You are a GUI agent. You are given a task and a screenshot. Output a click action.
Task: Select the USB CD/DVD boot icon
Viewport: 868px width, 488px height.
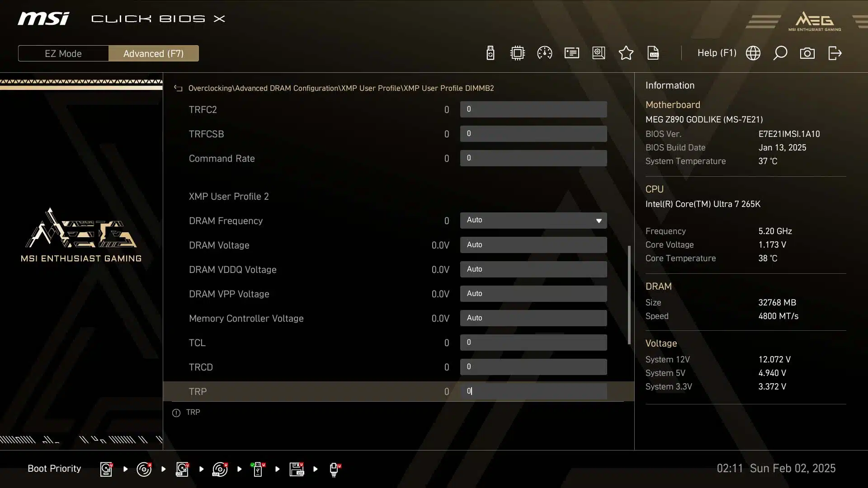(220, 469)
